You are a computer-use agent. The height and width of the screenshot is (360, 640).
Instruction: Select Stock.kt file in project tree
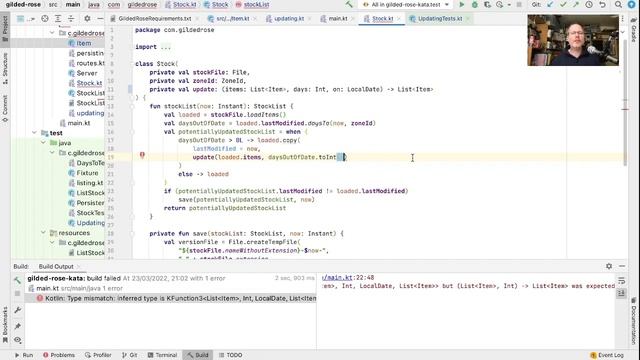point(89,83)
